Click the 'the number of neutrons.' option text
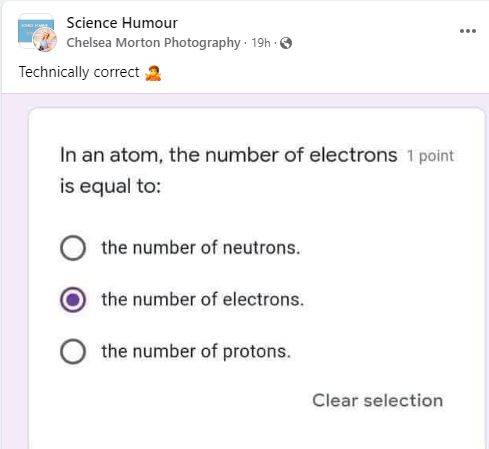The height and width of the screenshot is (449, 489). 201,248
